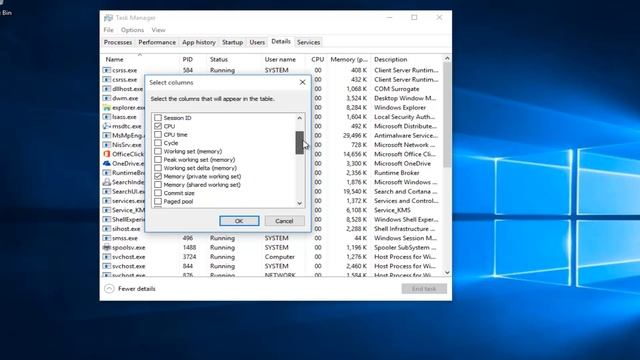Image resolution: width=640 pixels, height=360 pixels.
Task: Tick the Cycle column checkbox
Action: pyautogui.click(x=158, y=143)
